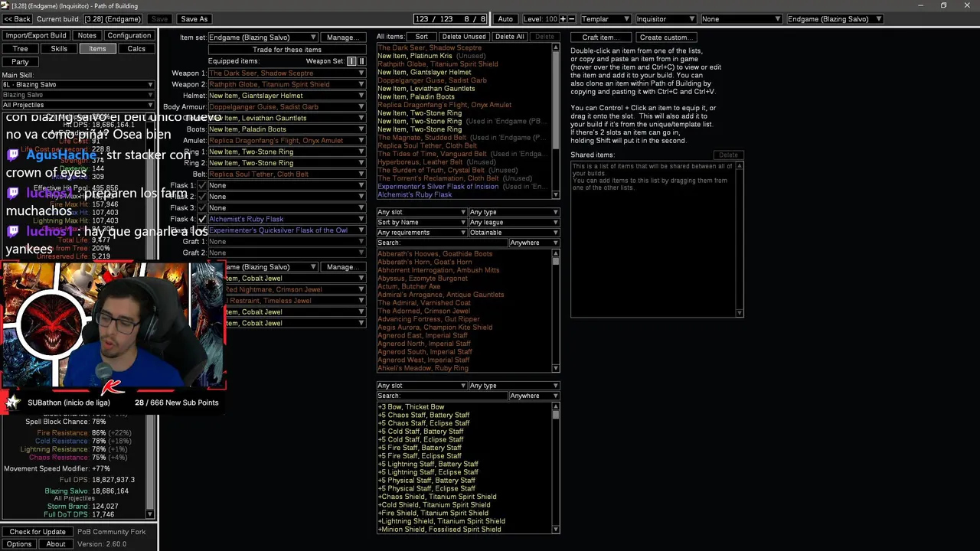
Task: Open the Party tab
Action: click(x=21, y=62)
